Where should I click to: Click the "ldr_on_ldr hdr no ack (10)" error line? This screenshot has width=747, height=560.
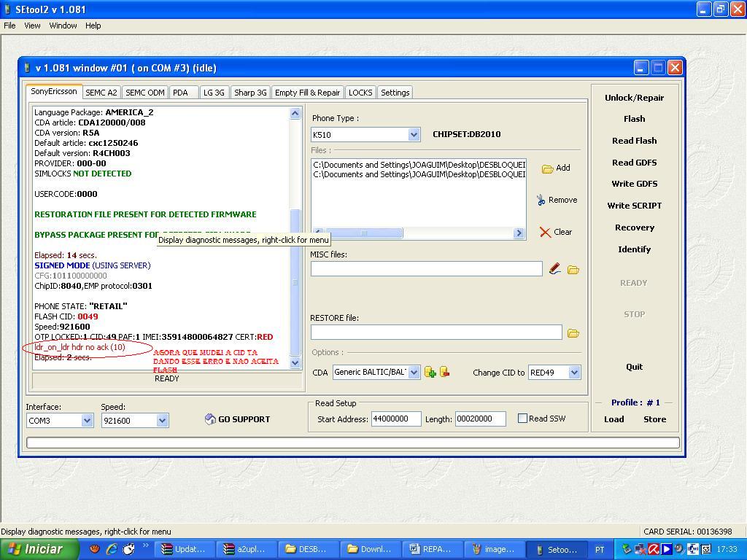pos(80,347)
